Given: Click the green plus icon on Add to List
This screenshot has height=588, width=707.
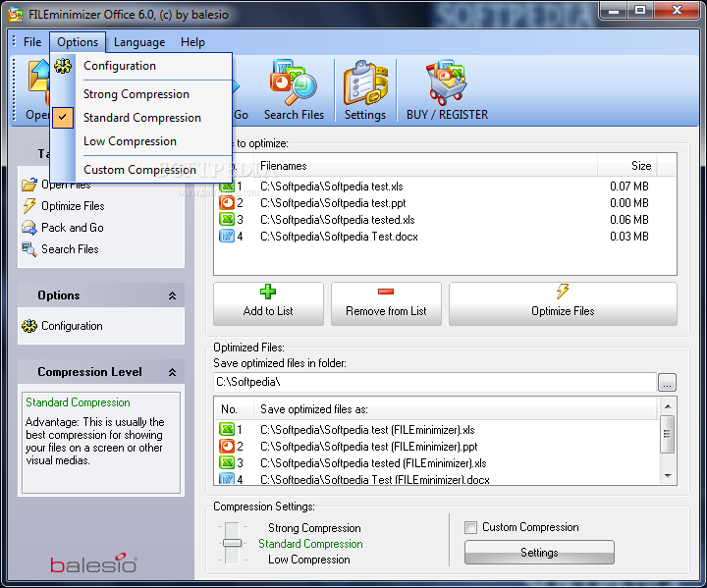Looking at the screenshot, I should (268, 292).
